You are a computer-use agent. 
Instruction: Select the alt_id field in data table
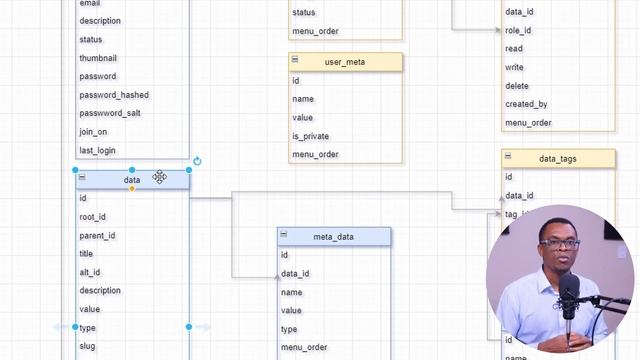tap(132, 272)
